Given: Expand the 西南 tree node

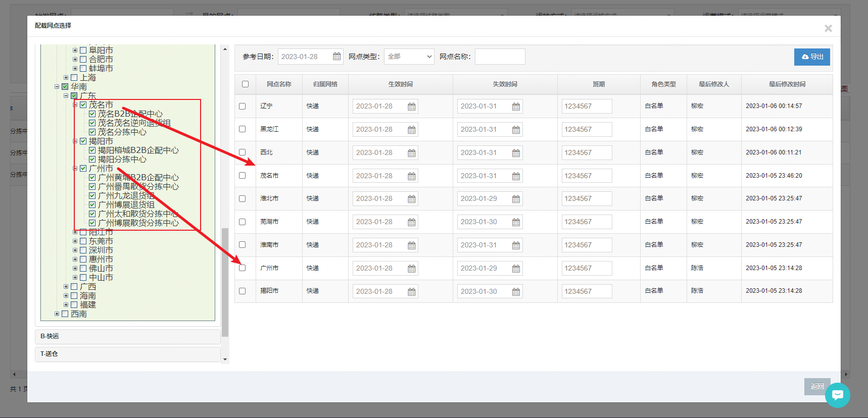Looking at the screenshot, I should (57, 313).
